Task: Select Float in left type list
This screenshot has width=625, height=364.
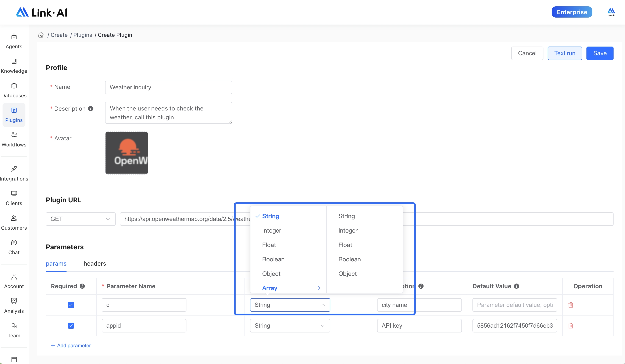Action: [x=288, y=245]
